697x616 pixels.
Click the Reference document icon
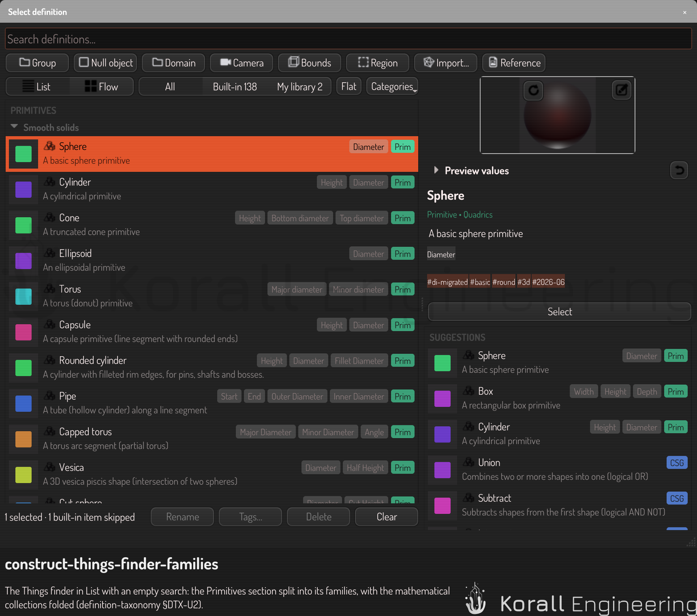493,62
